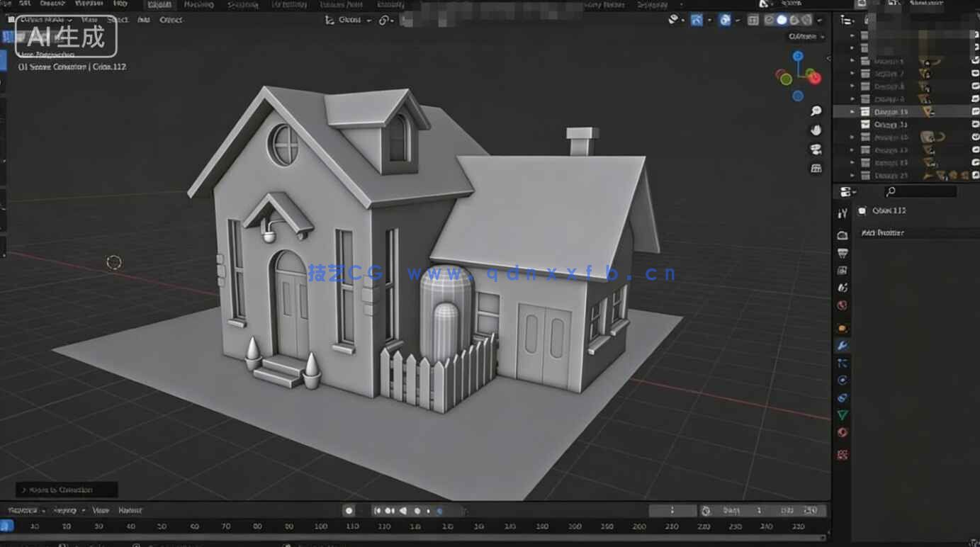Hide the highlighted Cube.19 in the outliner

(975, 111)
